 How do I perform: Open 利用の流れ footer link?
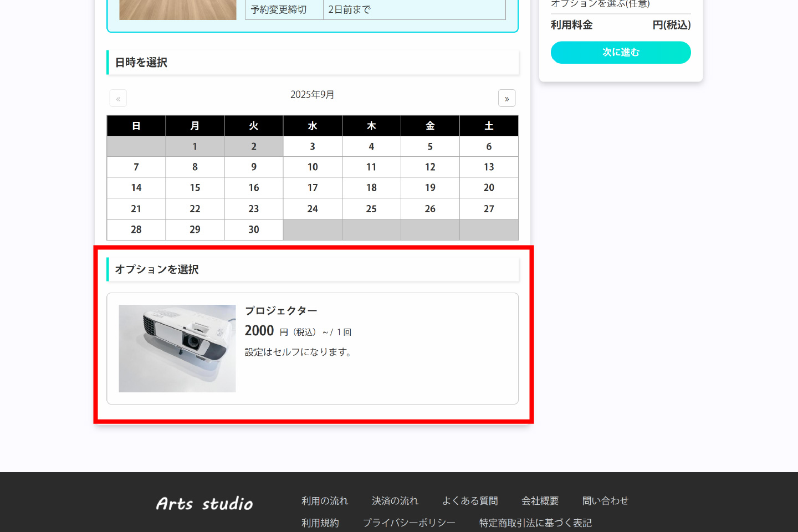click(325, 501)
